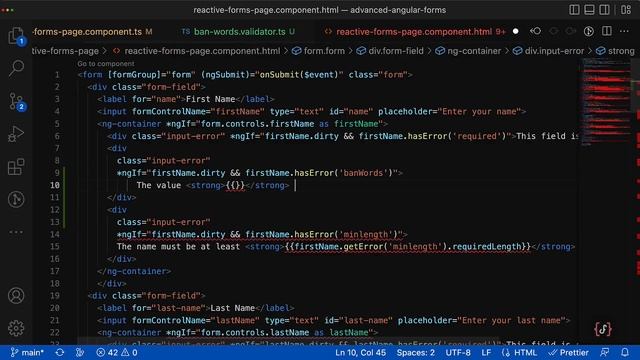Open the Git graph icon in activity bar
640x360 pixels.
click(x=16, y=199)
